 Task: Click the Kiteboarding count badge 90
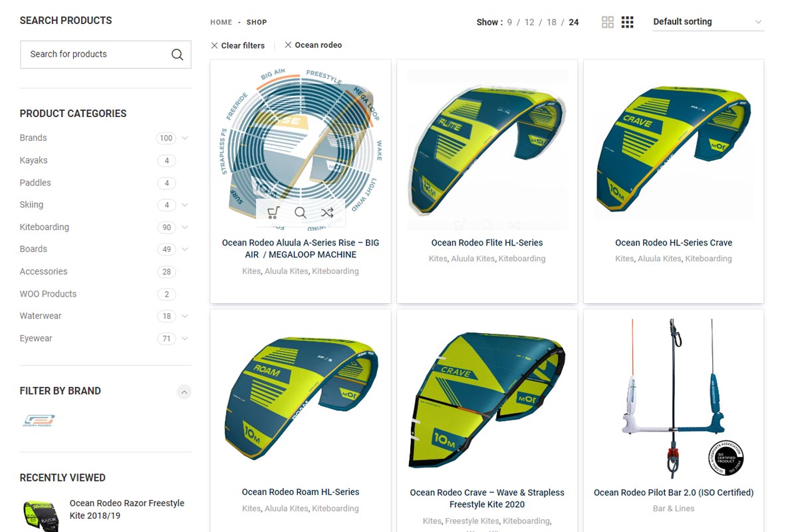[166, 227]
